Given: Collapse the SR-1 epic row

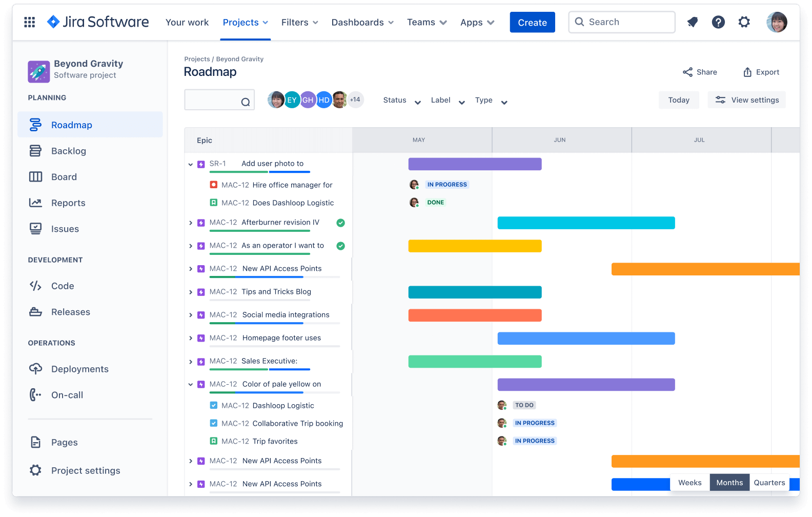Looking at the screenshot, I should (191, 164).
